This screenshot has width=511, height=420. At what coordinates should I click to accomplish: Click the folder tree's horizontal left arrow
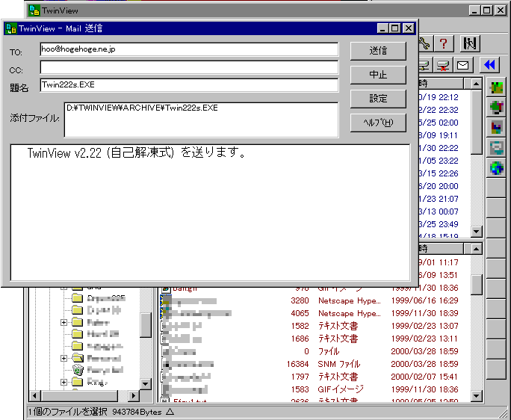34,396
